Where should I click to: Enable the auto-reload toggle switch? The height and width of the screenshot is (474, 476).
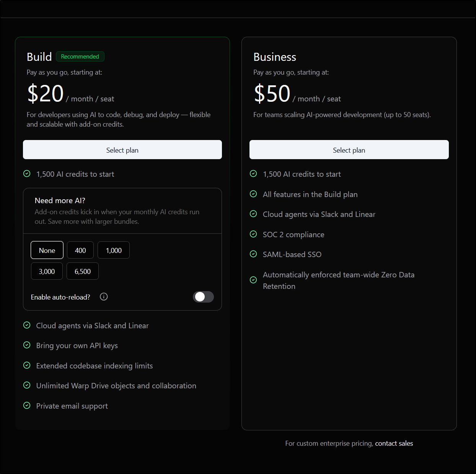point(203,297)
